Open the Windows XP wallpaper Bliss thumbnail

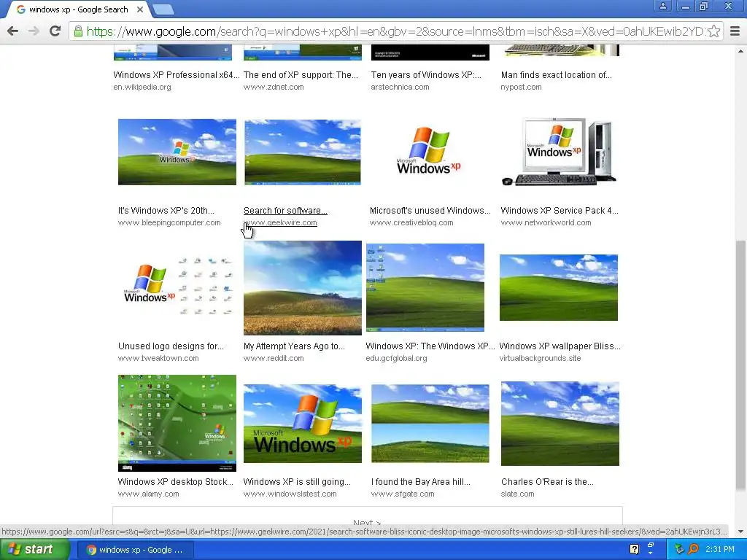pyautogui.click(x=559, y=287)
